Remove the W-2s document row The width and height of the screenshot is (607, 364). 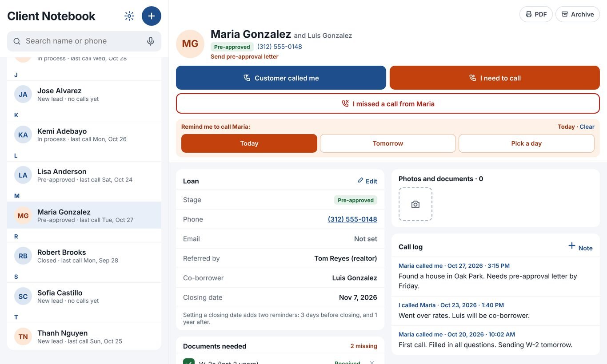(372, 362)
